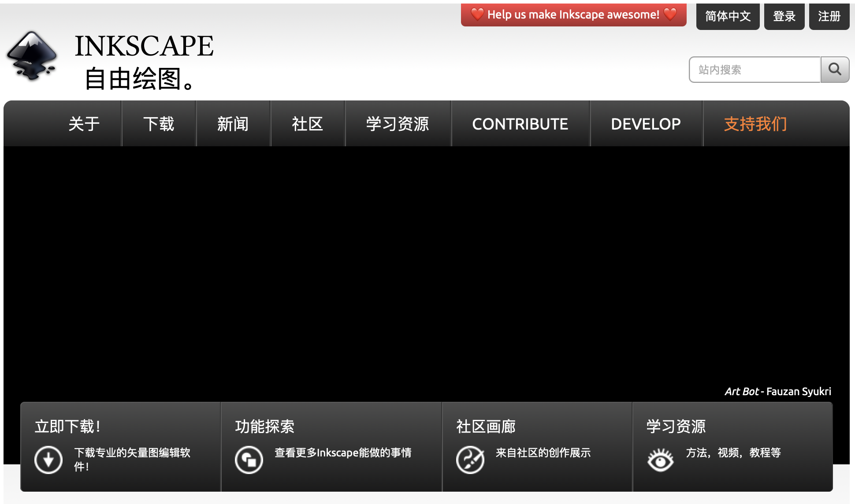Click the 学习资源 card heading
The width and height of the screenshot is (855, 504).
(x=676, y=426)
